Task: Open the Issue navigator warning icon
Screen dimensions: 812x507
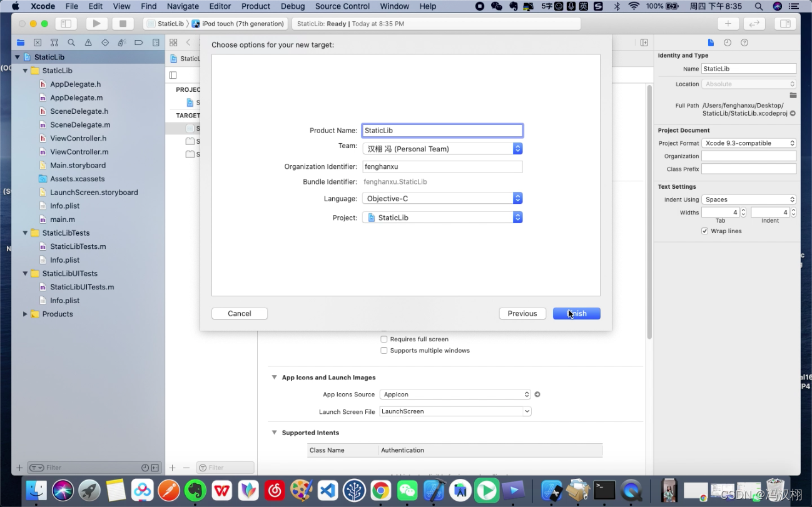Action: click(x=88, y=43)
